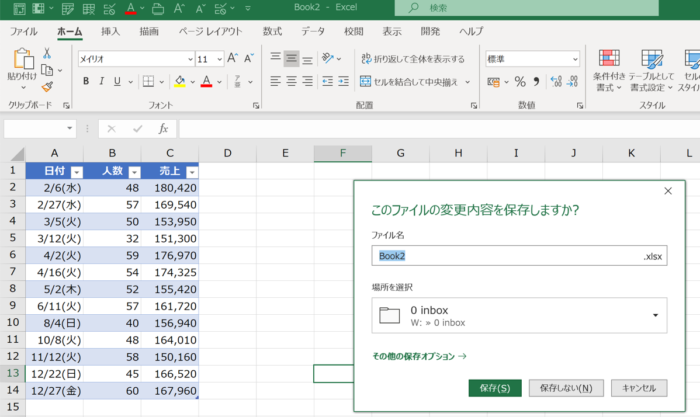Switch to the データ tab

[312, 31]
